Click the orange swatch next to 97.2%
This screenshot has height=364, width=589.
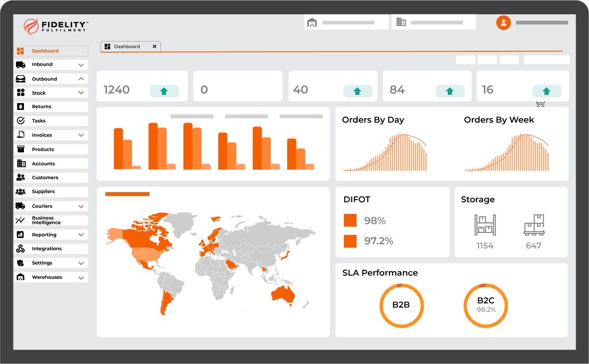(350, 241)
